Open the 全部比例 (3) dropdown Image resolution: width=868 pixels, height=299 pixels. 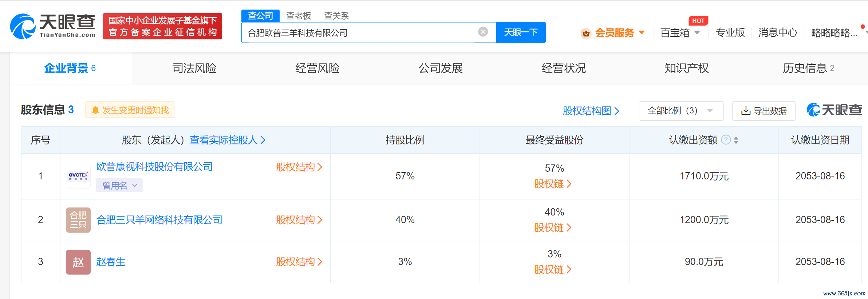pos(681,111)
